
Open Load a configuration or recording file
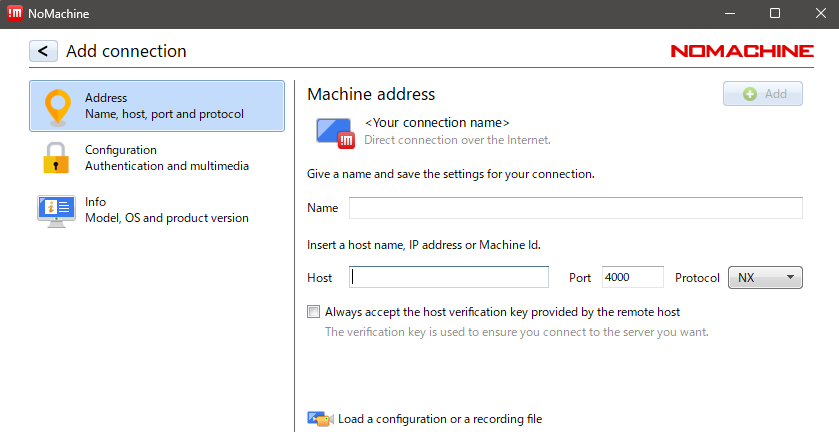tap(439, 419)
